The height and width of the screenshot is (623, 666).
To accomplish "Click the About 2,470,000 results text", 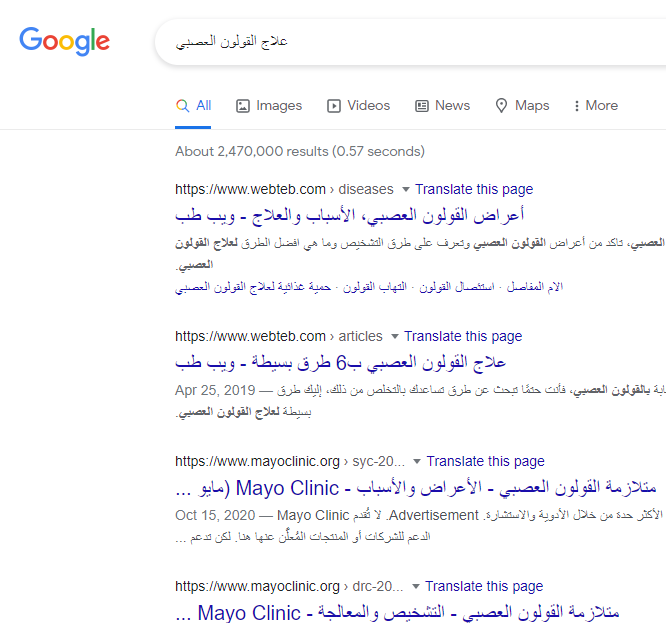I will (300, 151).
